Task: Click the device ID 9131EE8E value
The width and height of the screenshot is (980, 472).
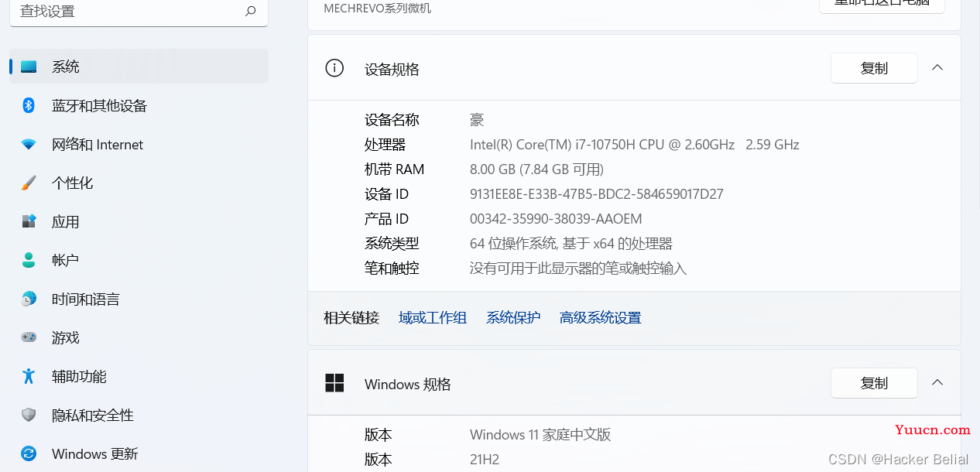Action: pyautogui.click(x=597, y=194)
